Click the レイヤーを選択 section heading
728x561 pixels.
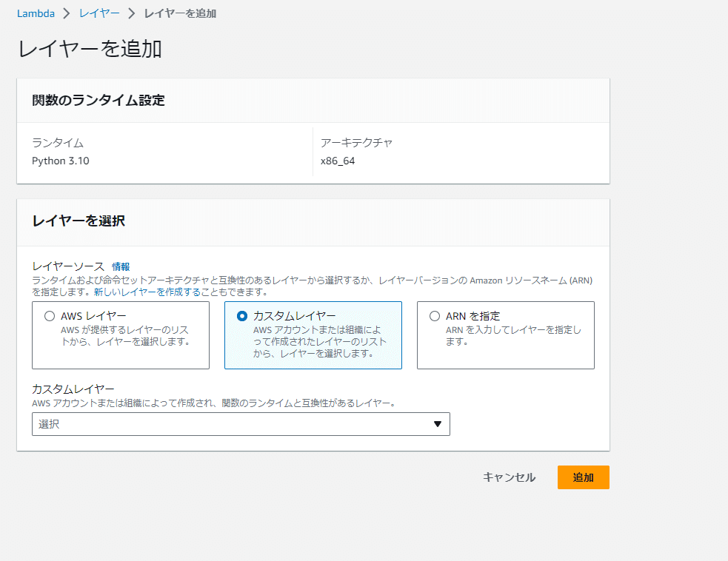click(79, 221)
